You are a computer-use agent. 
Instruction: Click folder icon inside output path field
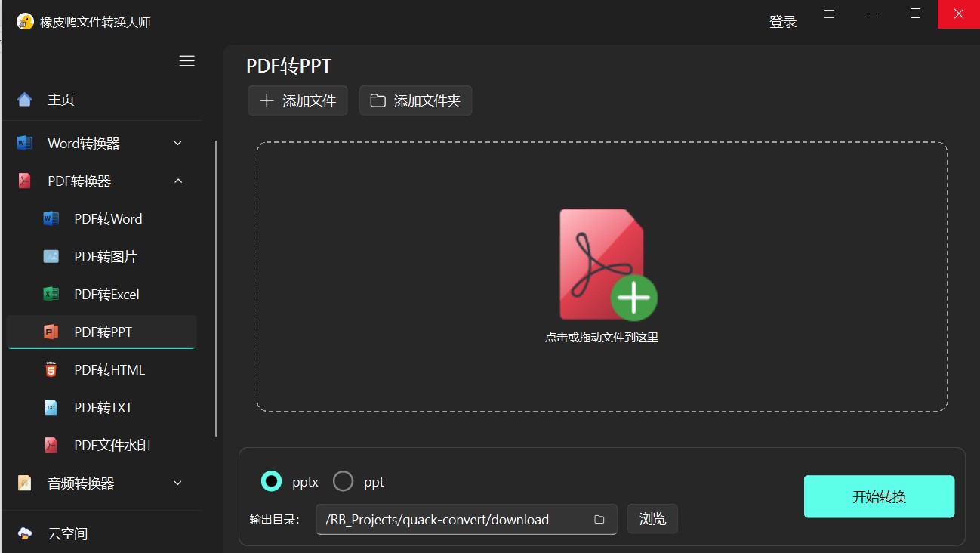click(599, 520)
